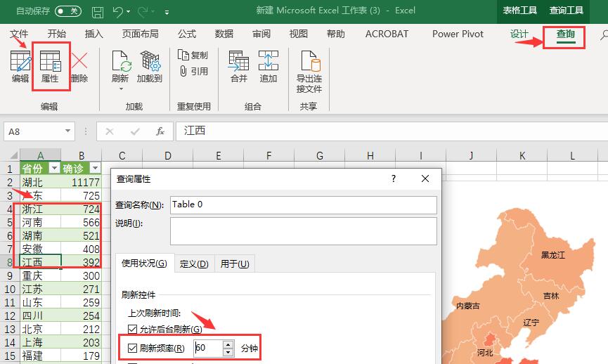Open the 确诊 column filter dropdown
Screen dimensions: 608x364
(95, 169)
